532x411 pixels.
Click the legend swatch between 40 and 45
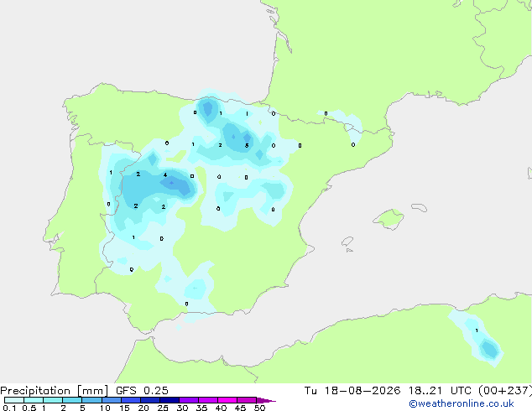(227, 400)
